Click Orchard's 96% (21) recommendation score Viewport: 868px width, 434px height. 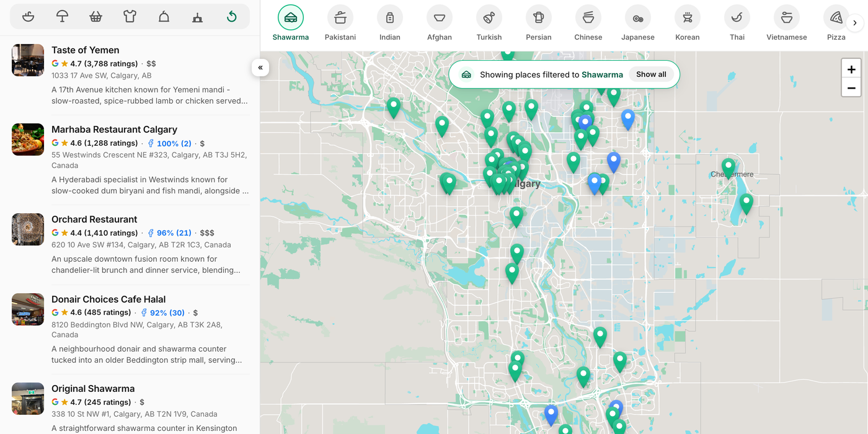click(x=169, y=233)
